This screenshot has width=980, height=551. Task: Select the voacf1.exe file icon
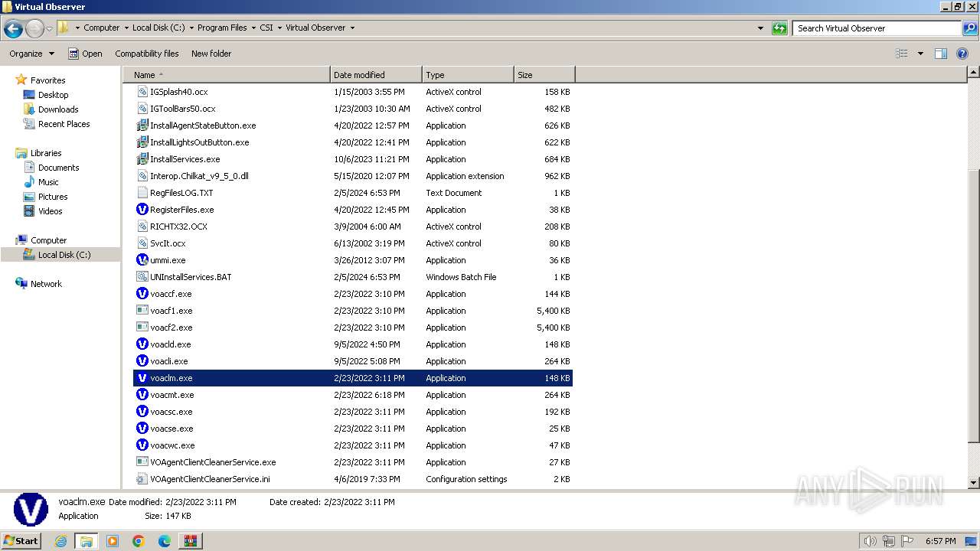(142, 311)
